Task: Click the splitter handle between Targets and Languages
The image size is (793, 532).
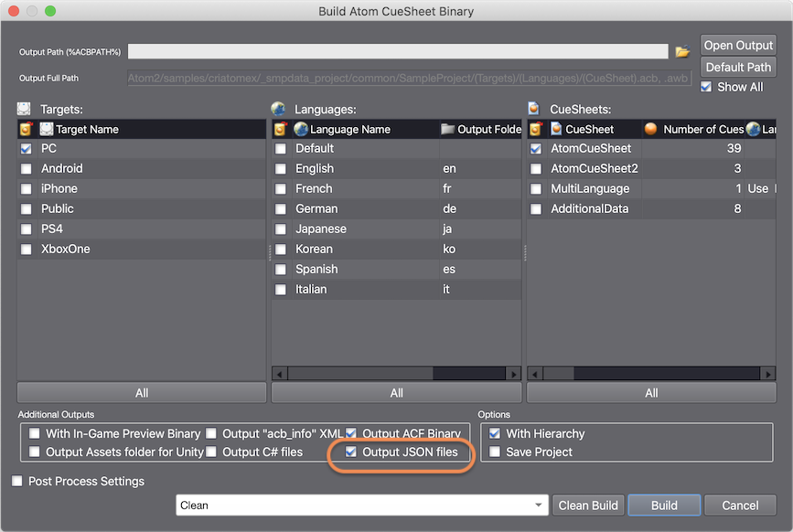Action: [x=270, y=252]
